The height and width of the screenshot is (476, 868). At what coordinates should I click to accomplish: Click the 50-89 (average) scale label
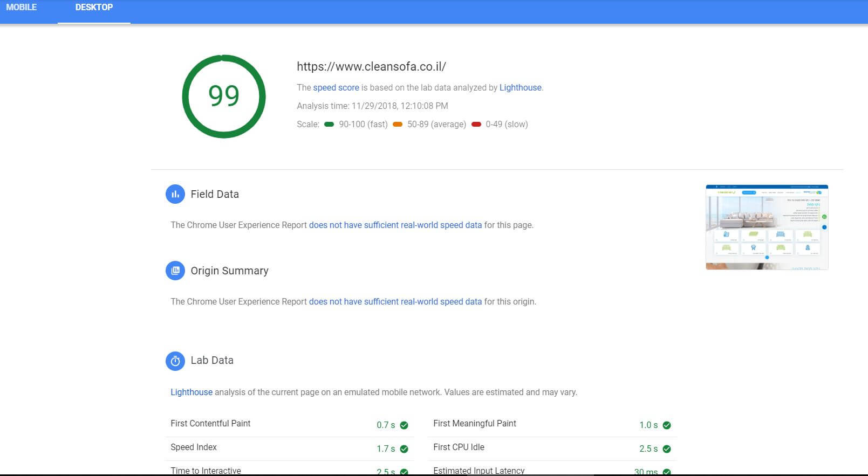coord(436,125)
